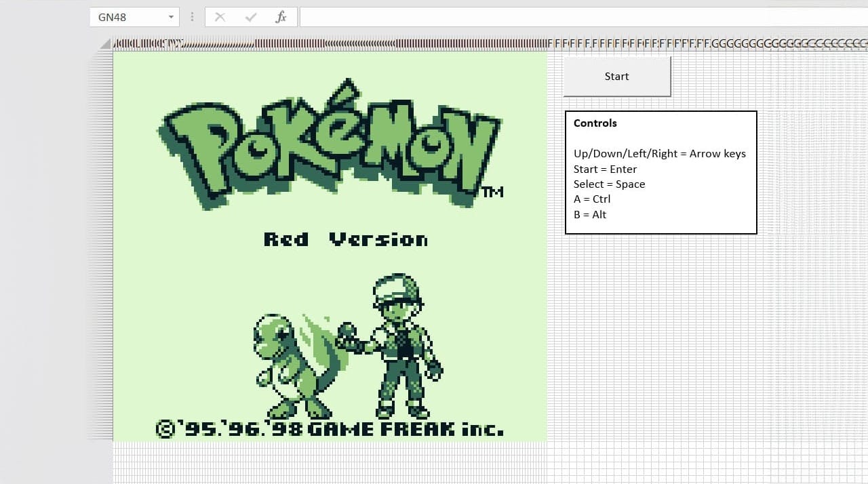Open the Name Box dropdown arrow
This screenshot has height=484, width=868.
pyautogui.click(x=171, y=17)
